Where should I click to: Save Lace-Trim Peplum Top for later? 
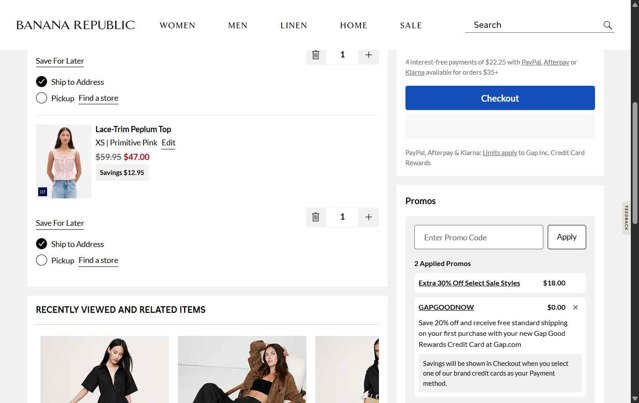59,223
